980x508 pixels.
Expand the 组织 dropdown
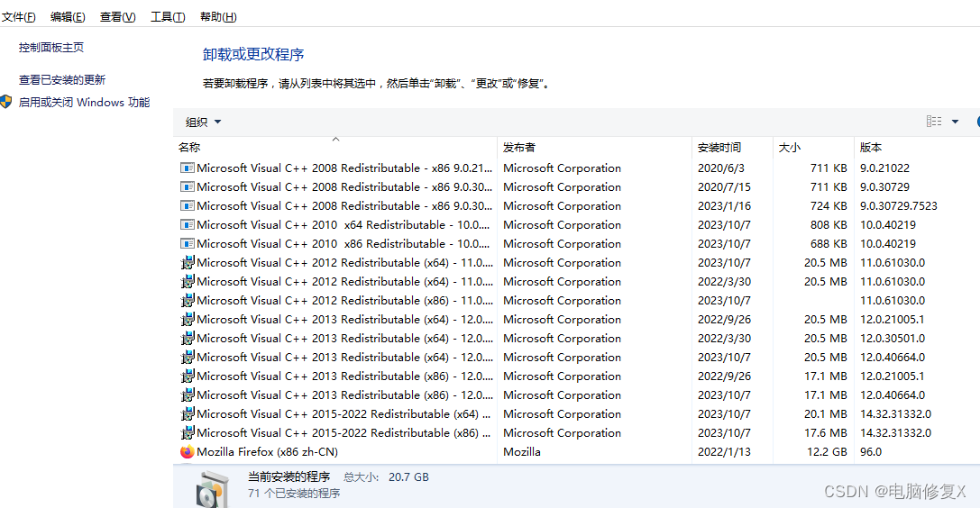[x=203, y=122]
